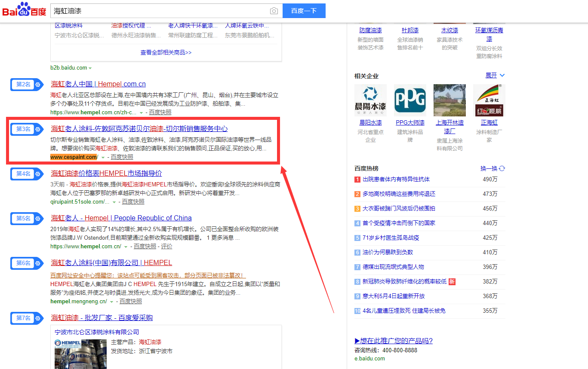Click the HEMPEL paint cans product thumbnail
Viewport: 588px width, 369px height.
click(80, 354)
